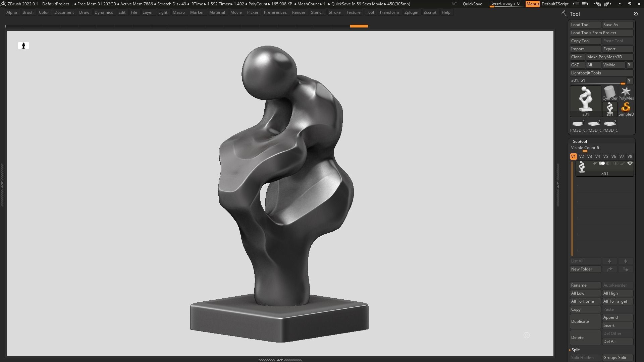The width and height of the screenshot is (644, 362).
Task: Select the small a01 tool icon
Action: pyautogui.click(x=609, y=109)
